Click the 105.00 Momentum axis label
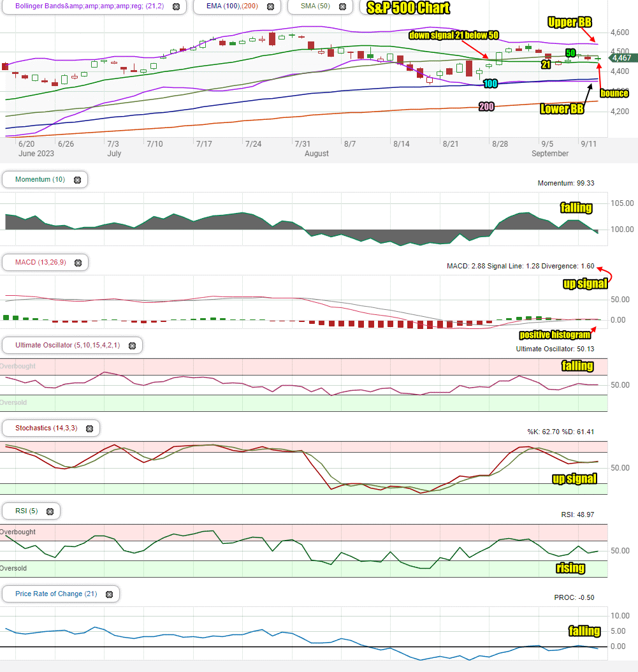This screenshot has width=638, height=672. tap(622, 203)
